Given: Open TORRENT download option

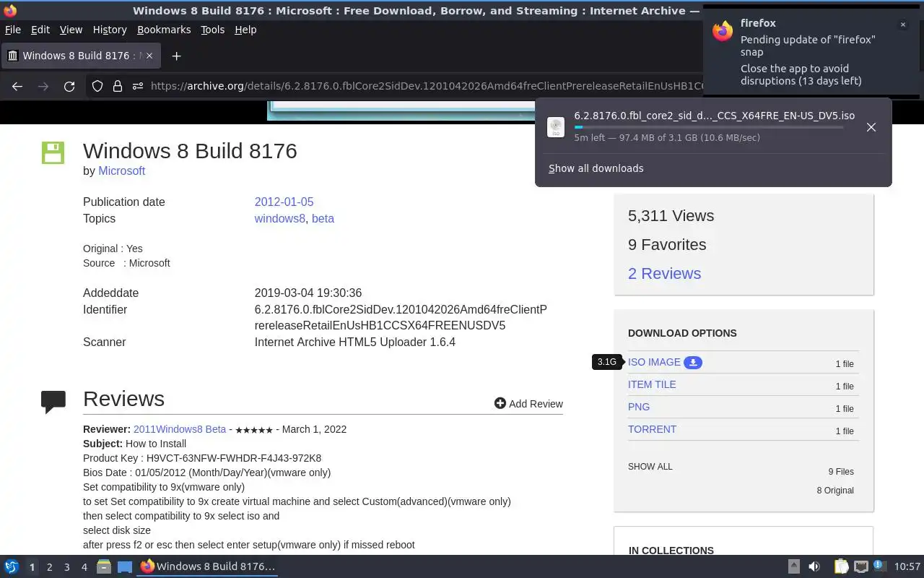Looking at the screenshot, I should pos(652,430).
